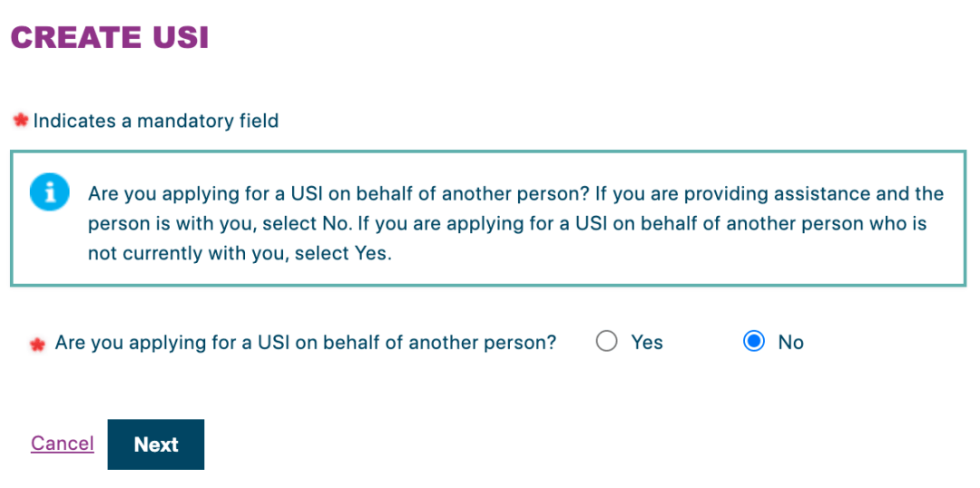Select the No radio button
This screenshot has height=488, width=980.
pyautogui.click(x=754, y=342)
